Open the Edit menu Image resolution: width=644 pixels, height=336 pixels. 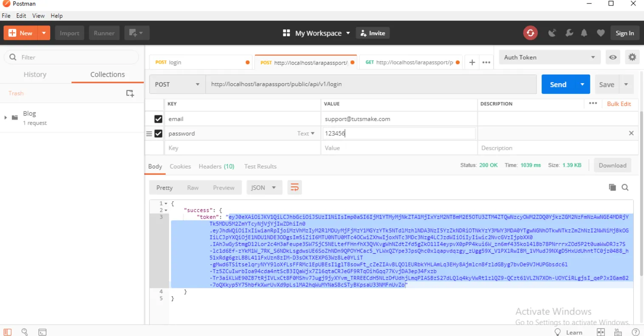(x=21, y=16)
